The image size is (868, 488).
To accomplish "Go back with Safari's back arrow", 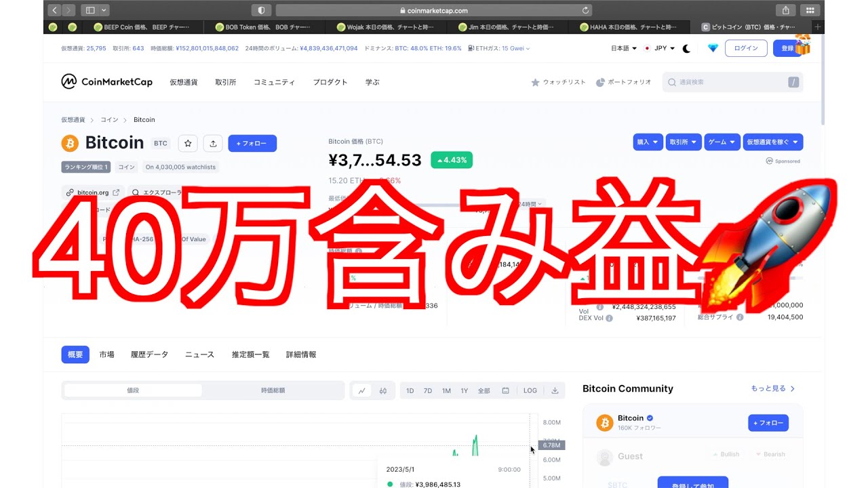I will [54, 10].
